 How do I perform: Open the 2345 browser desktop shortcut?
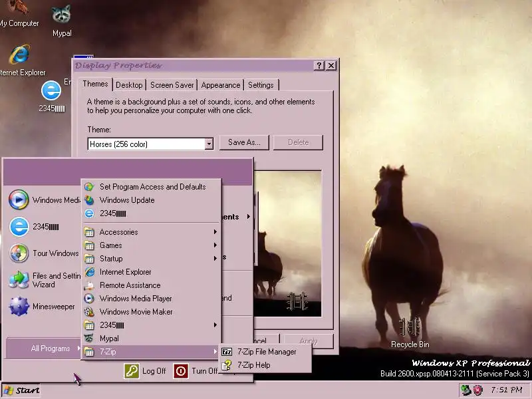tap(51, 90)
